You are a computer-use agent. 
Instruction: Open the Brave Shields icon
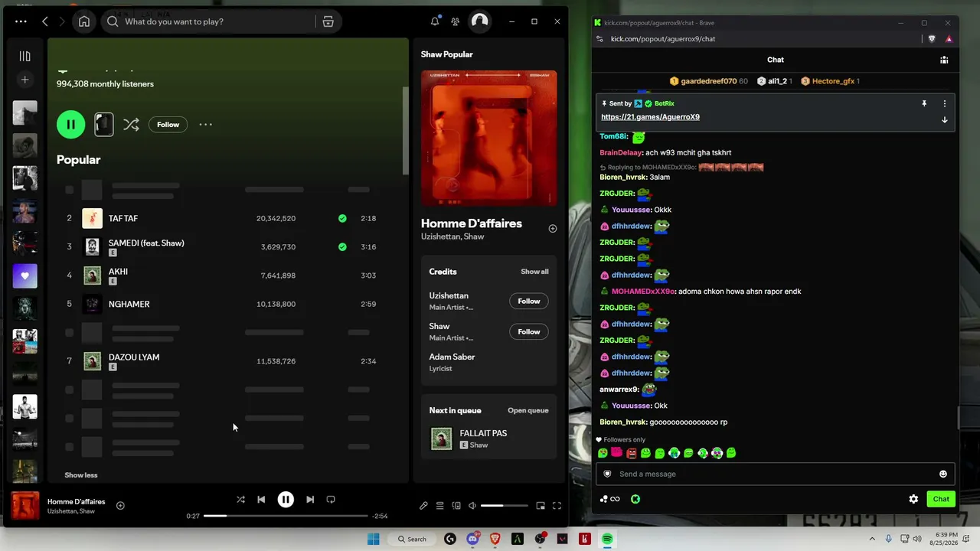point(932,39)
